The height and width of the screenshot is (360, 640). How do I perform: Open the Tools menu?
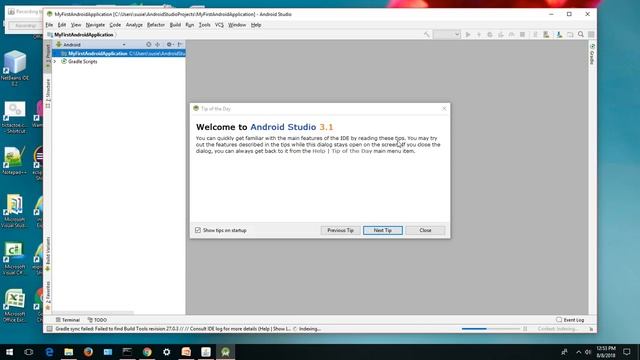(x=204, y=25)
